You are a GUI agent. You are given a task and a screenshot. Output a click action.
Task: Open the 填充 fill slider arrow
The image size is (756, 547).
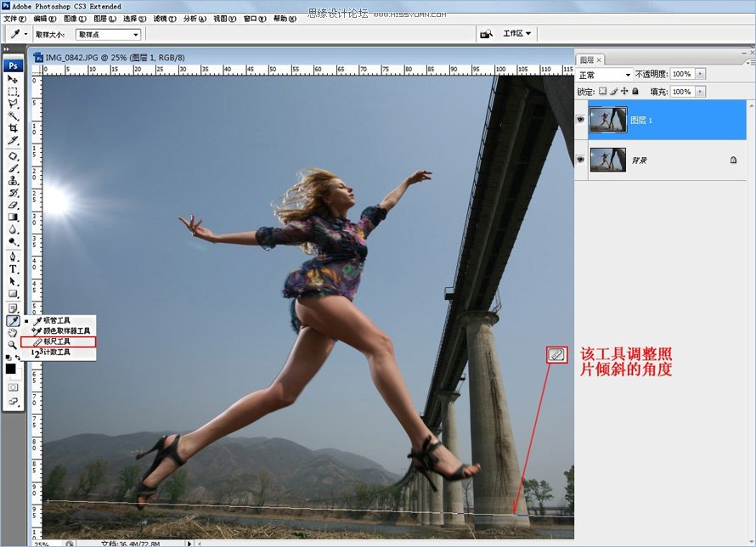[x=700, y=92]
